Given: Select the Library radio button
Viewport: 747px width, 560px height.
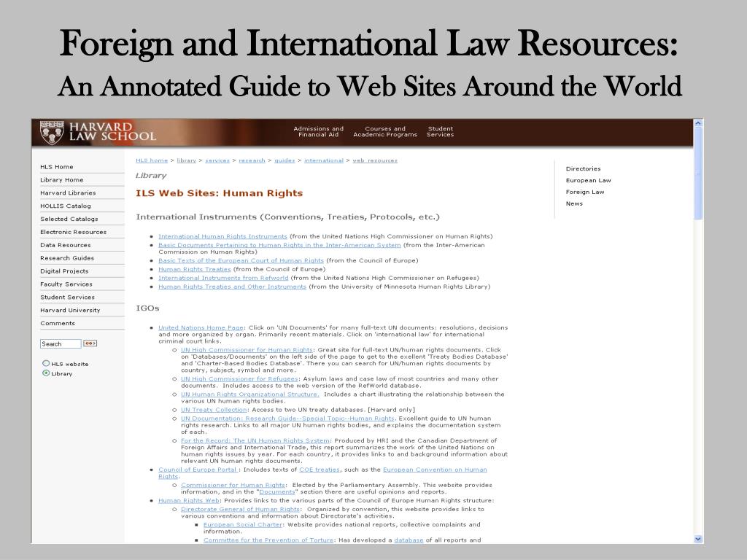Looking at the screenshot, I should click(46, 373).
